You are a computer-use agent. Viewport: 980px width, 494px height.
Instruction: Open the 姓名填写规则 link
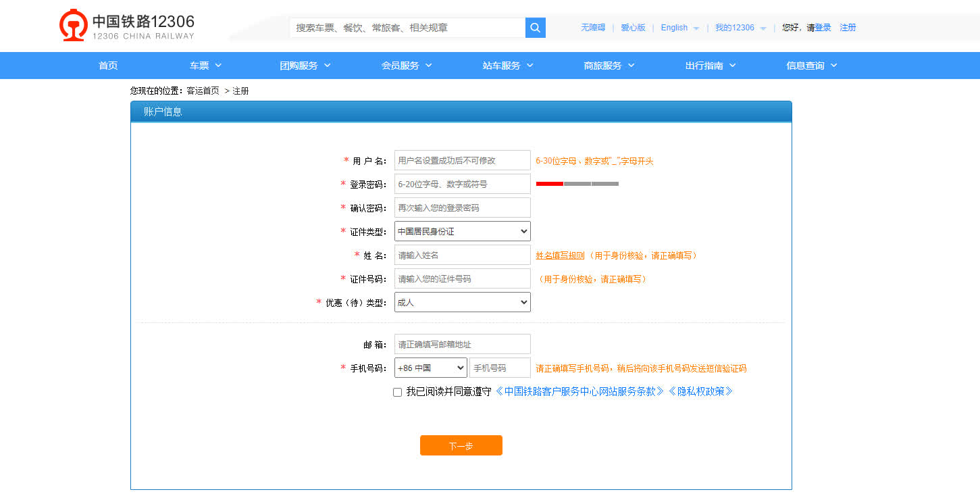click(560, 255)
